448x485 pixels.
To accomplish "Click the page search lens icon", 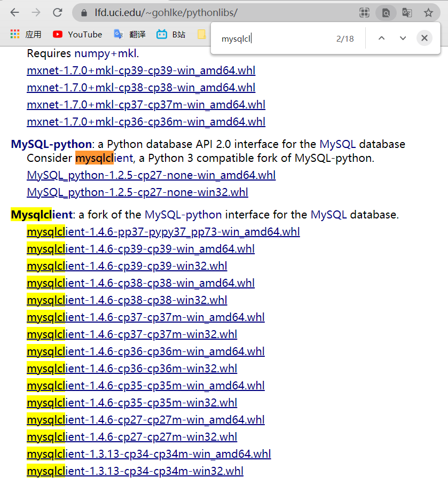I will click(x=386, y=13).
